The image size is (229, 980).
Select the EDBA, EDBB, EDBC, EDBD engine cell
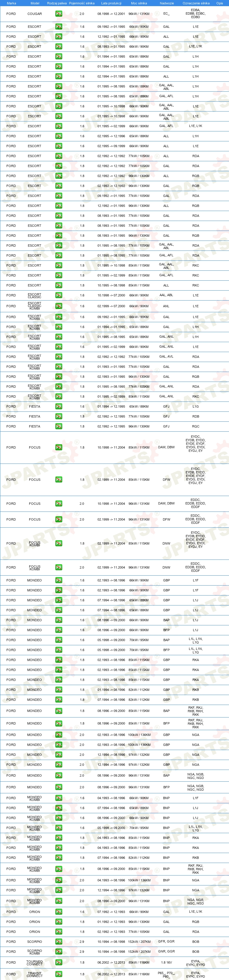tap(196, 14)
